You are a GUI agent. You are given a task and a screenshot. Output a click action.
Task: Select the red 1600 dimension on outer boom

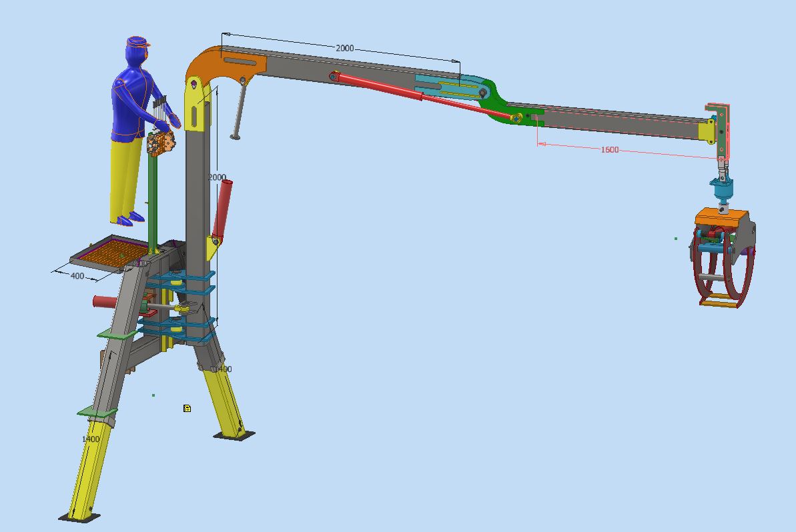click(x=609, y=149)
